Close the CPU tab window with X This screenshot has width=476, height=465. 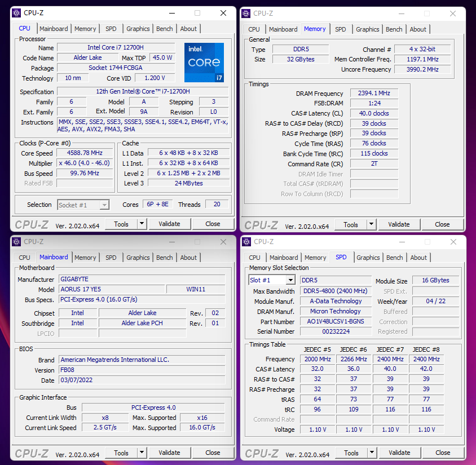coord(223,13)
